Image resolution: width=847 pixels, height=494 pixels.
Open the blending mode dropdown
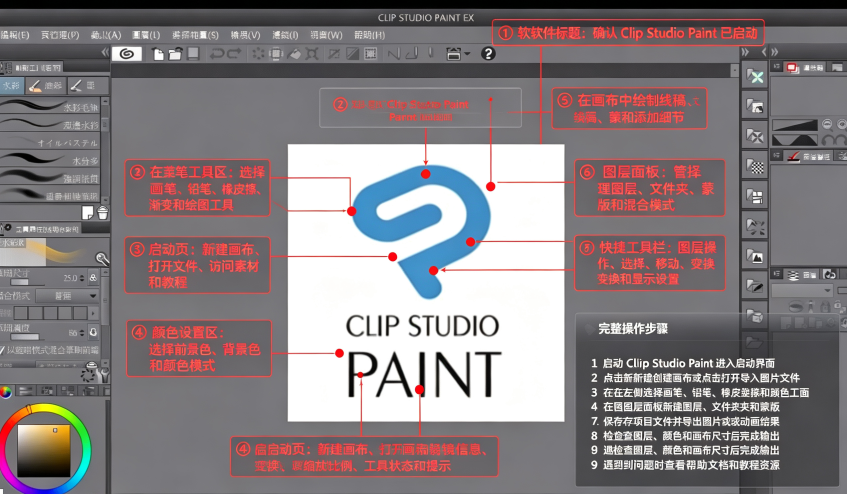(x=67, y=296)
